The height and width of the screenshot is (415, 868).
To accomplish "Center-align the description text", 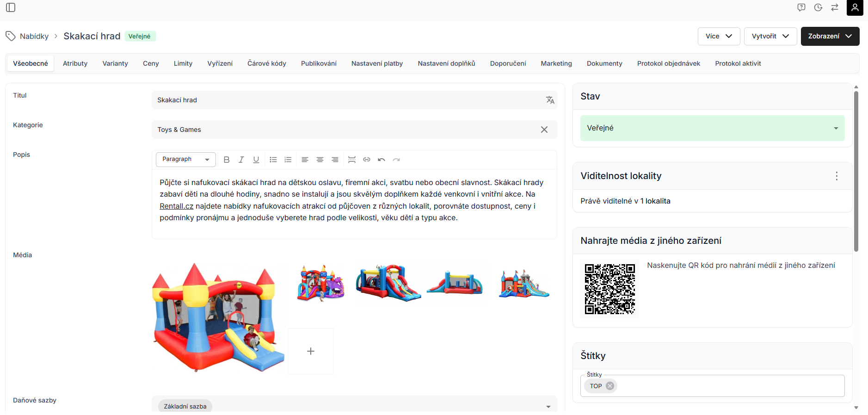I will 320,160.
